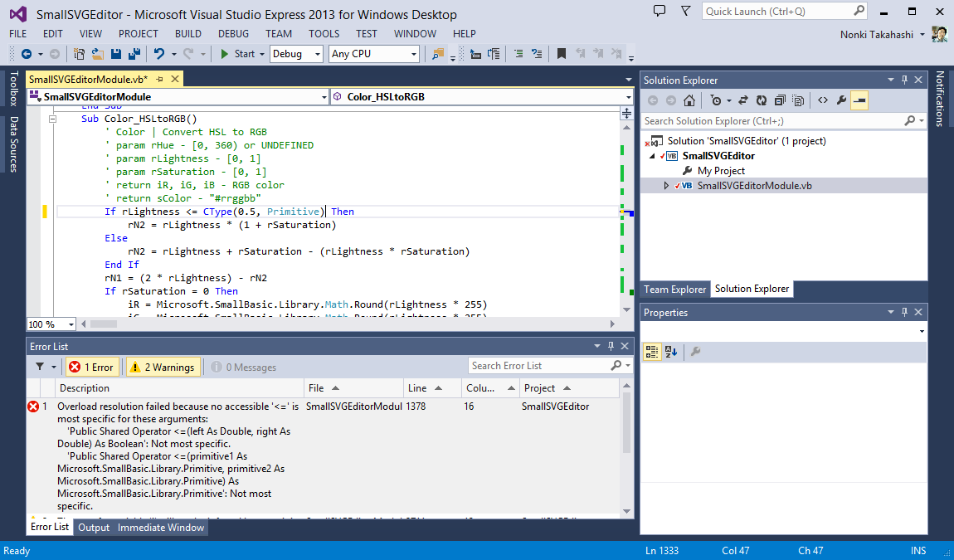Click Home icon in Solution Explorer
This screenshot has width=954, height=560.
click(x=689, y=100)
